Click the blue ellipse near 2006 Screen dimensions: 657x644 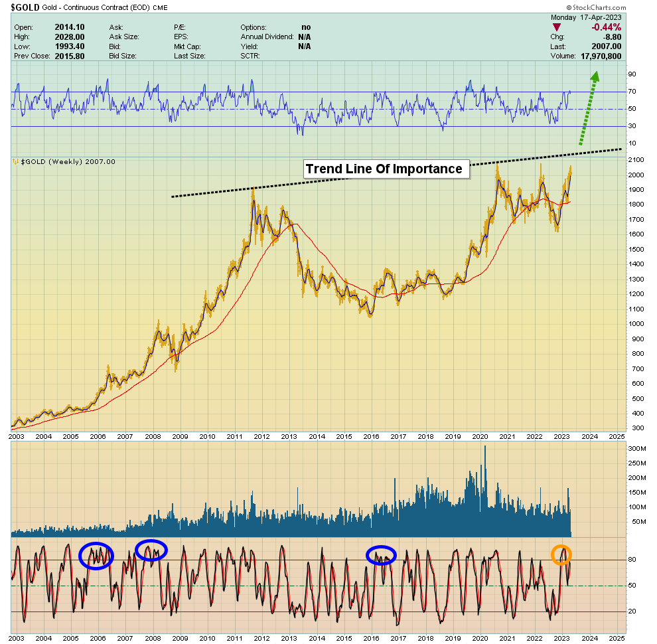pos(96,556)
